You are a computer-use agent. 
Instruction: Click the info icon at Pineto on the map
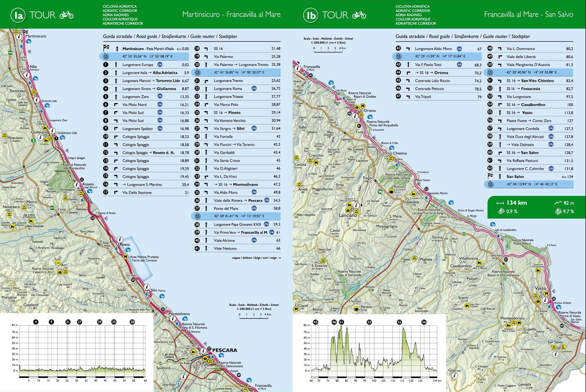point(120,239)
